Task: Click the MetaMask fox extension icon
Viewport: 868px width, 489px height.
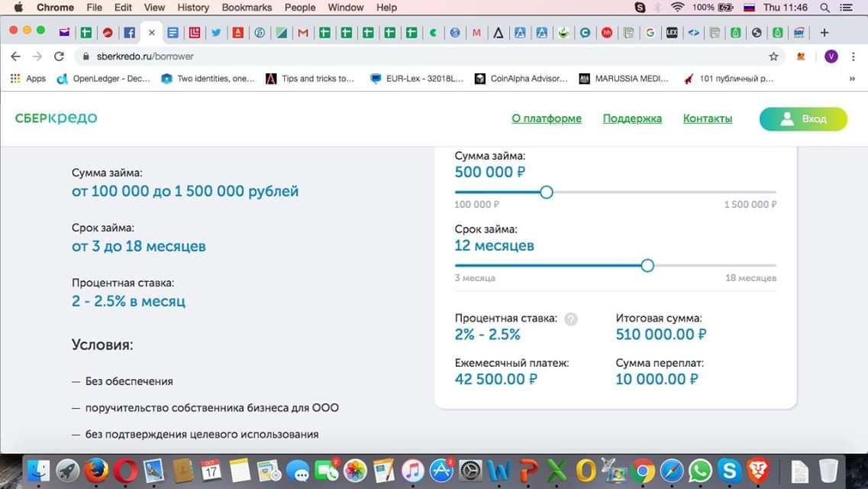Action: tap(801, 57)
